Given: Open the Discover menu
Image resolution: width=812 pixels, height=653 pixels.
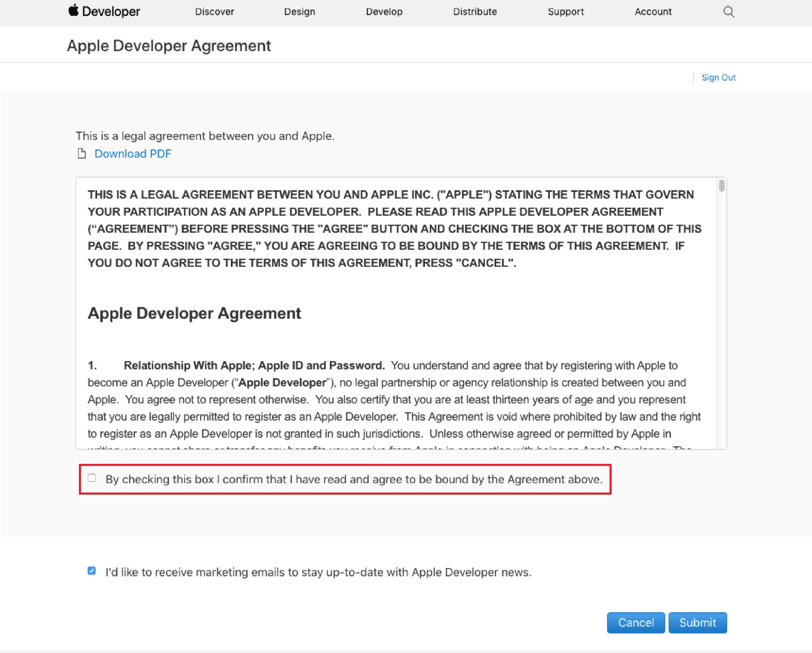Looking at the screenshot, I should tap(214, 12).
